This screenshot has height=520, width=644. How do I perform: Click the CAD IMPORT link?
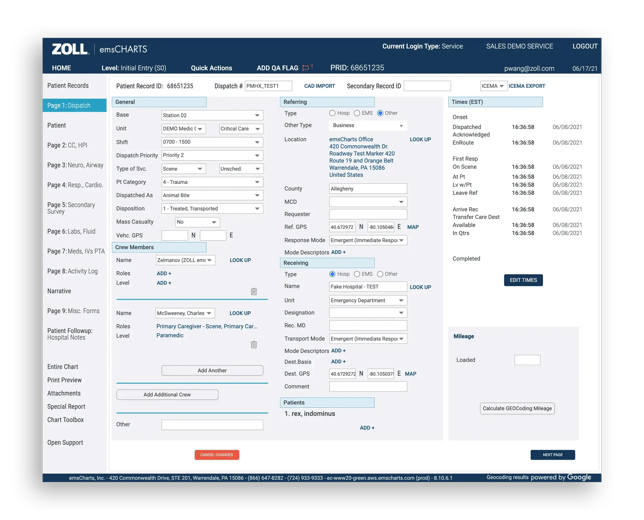(x=319, y=86)
